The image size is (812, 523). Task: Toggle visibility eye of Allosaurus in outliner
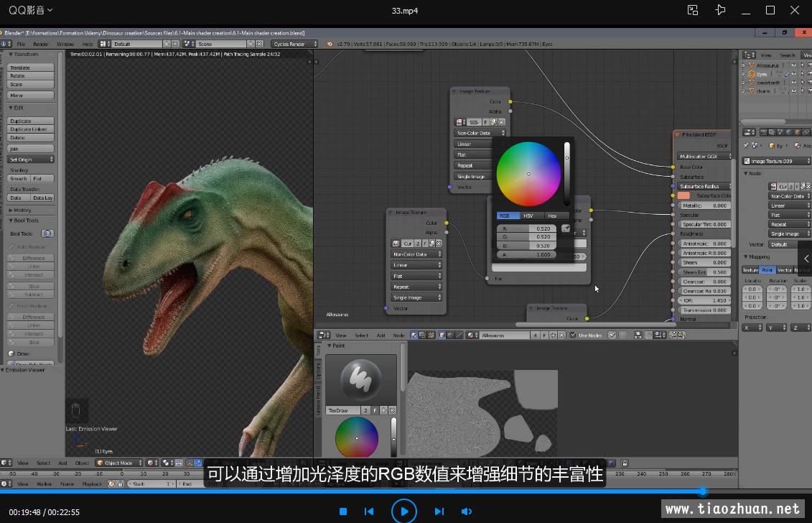click(x=794, y=65)
